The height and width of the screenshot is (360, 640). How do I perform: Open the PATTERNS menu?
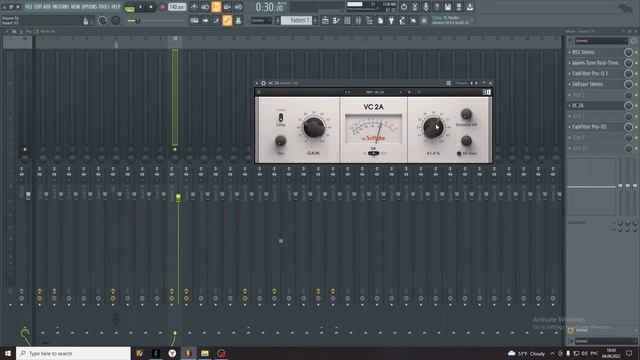click(x=61, y=7)
